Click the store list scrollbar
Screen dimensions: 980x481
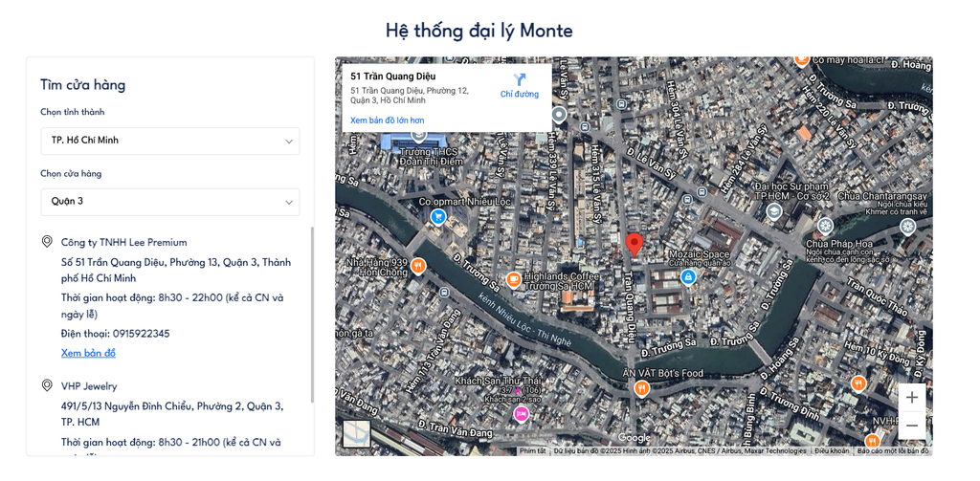[312, 315]
